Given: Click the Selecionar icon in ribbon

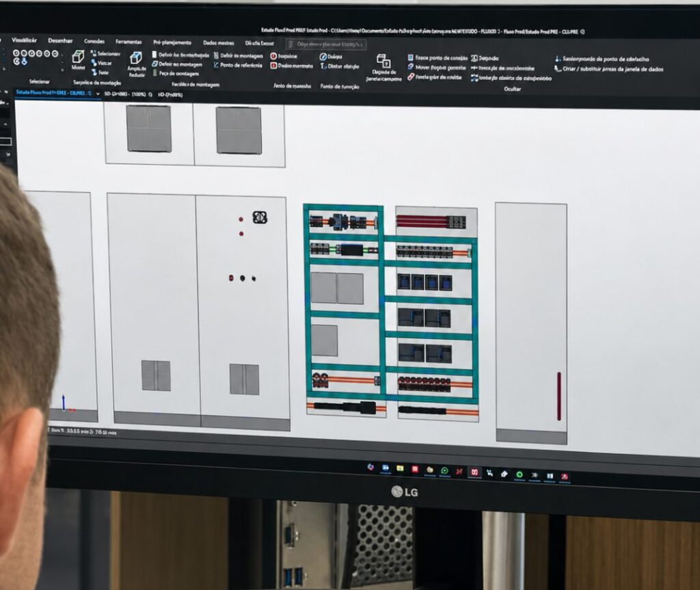Looking at the screenshot, I should [x=94, y=53].
